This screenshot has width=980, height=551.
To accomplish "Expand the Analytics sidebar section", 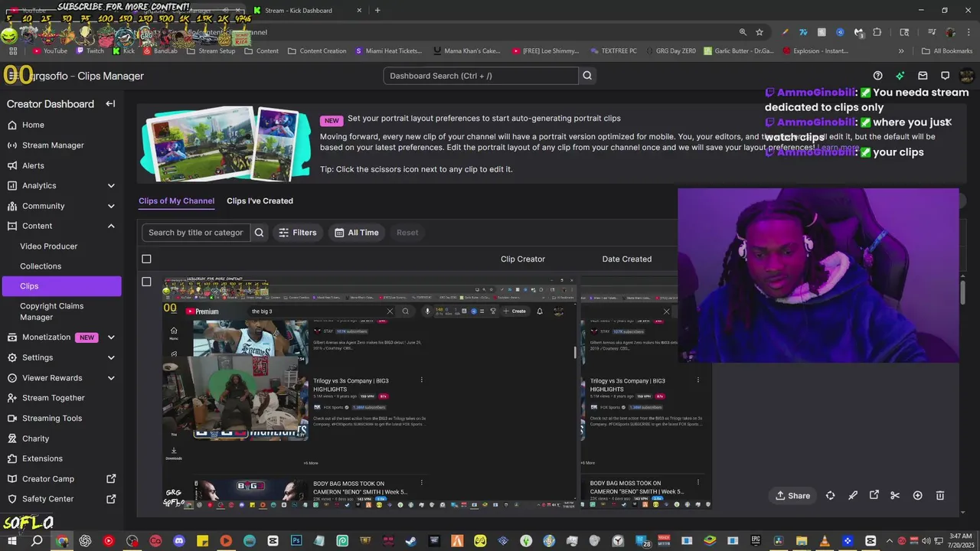I will click(x=111, y=186).
